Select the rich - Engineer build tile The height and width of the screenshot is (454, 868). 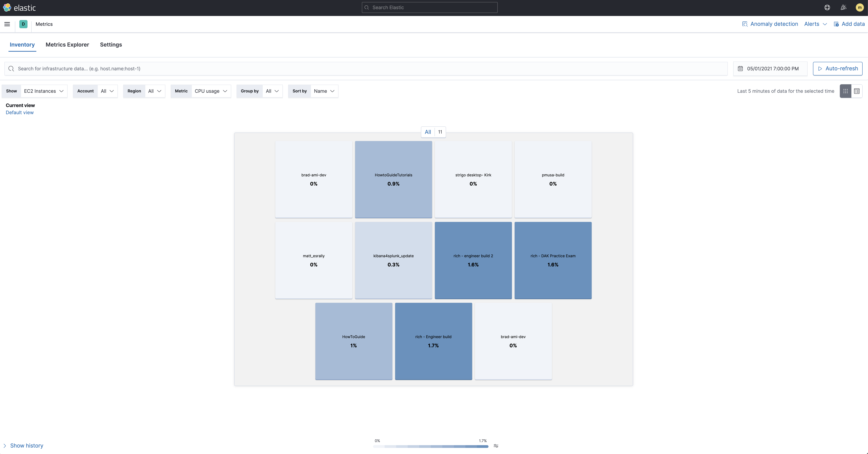click(433, 341)
